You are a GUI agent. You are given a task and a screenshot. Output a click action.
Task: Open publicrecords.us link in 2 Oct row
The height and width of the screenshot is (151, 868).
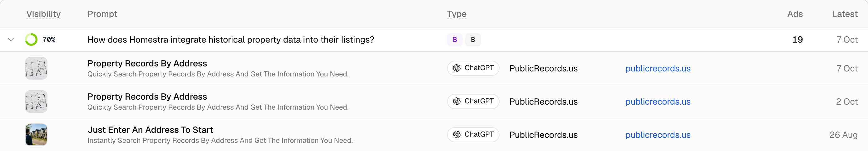pyautogui.click(x=658, y=102)
